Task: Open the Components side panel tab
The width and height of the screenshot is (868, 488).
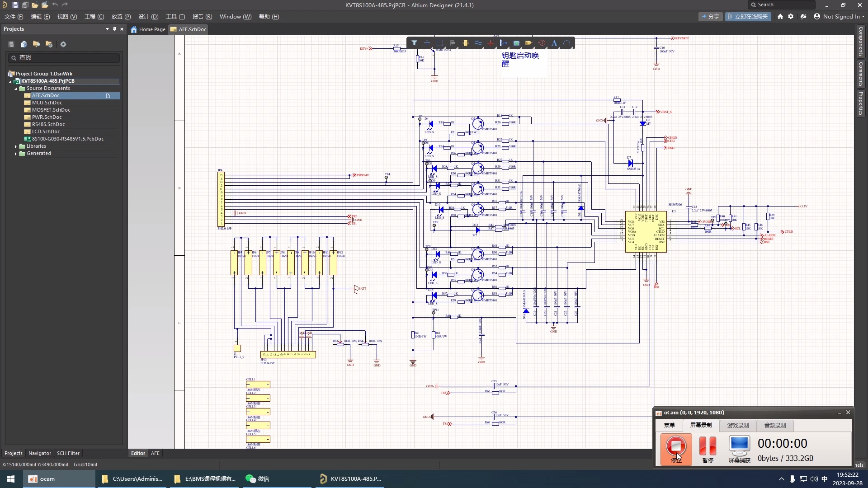Action: [x=861, y=41]
